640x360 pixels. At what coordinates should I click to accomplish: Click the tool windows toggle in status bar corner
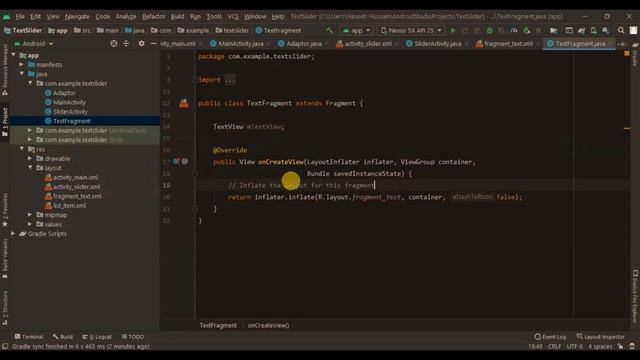pyautogui.click(x=5, y=347)
